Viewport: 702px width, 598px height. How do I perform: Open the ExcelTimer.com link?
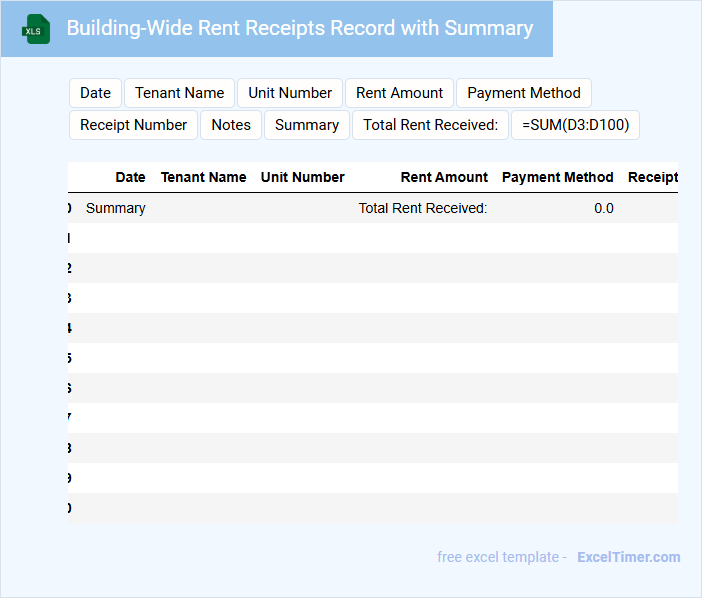click(628, 557)
